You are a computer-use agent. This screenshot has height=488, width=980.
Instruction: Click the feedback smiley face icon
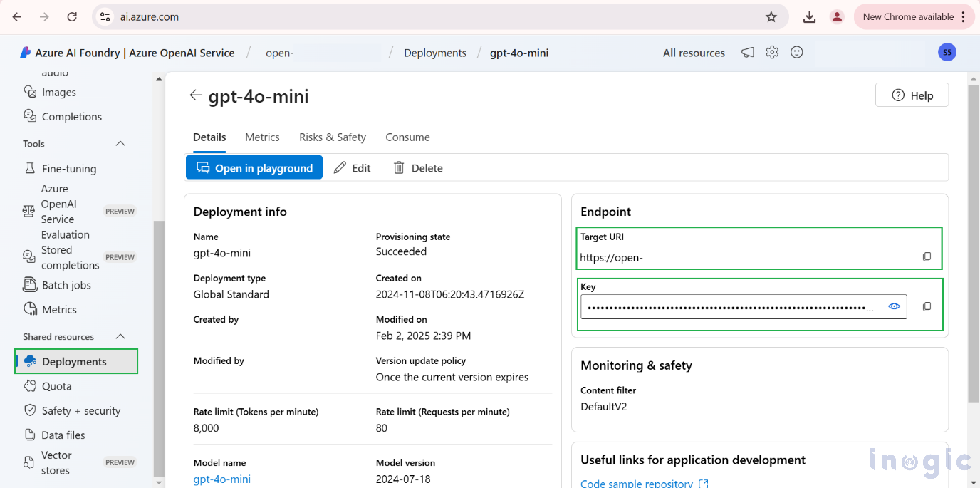click(797, 53)
